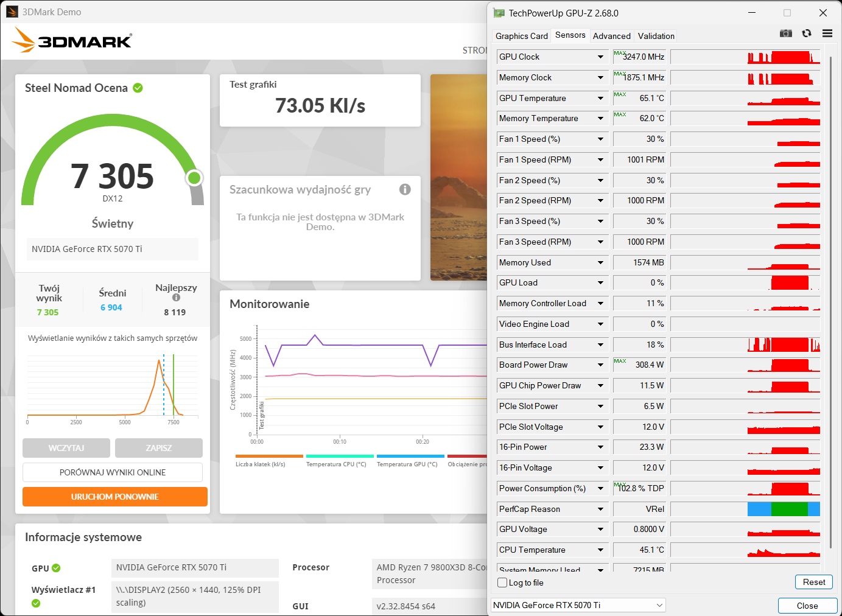This screenshot has width=842, height=616.
Task: Click info icon beside Szacunkowa wydajność gry
Action: pos(405,189)
